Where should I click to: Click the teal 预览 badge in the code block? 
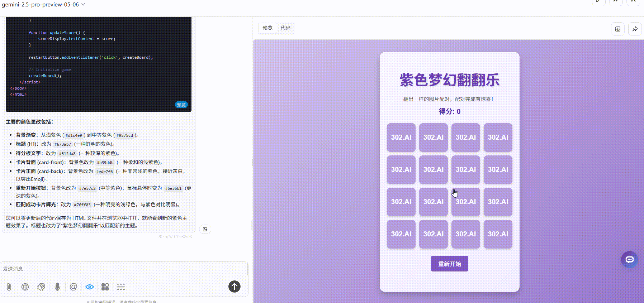[181, 105]
